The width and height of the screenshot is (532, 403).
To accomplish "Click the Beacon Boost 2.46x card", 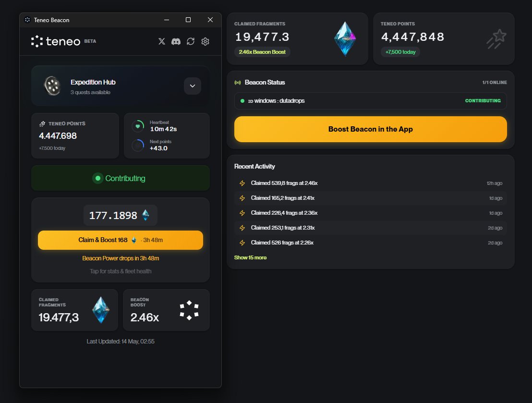I will coord(166,310).
